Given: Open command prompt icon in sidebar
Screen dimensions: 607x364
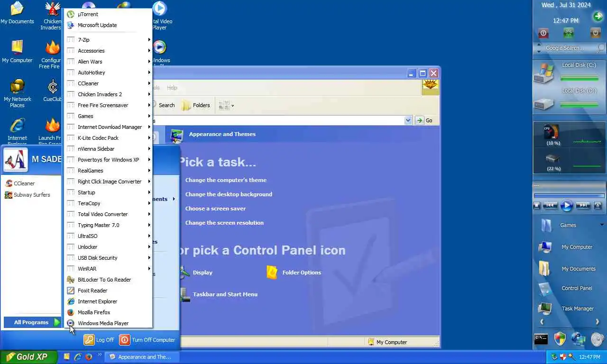Looking at the screenshot, I should pos(541,339).
